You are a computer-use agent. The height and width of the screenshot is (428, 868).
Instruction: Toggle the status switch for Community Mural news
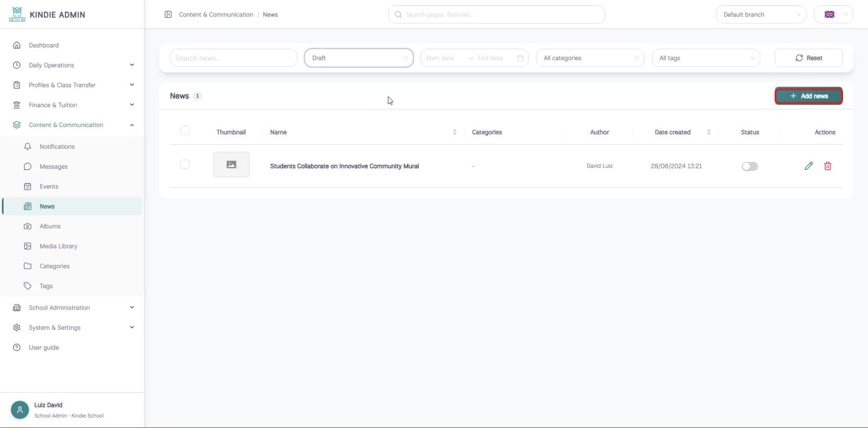(x=750, y=166)
